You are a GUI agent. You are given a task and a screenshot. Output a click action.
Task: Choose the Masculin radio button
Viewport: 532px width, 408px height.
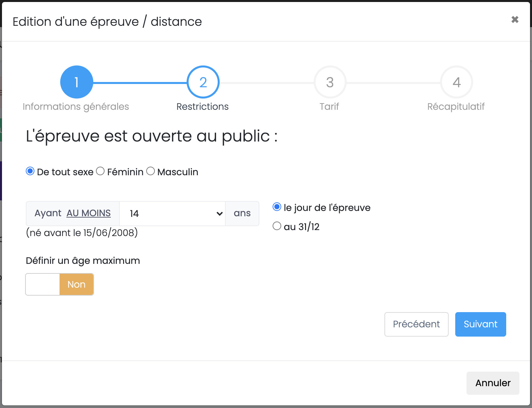coord(151,171)
